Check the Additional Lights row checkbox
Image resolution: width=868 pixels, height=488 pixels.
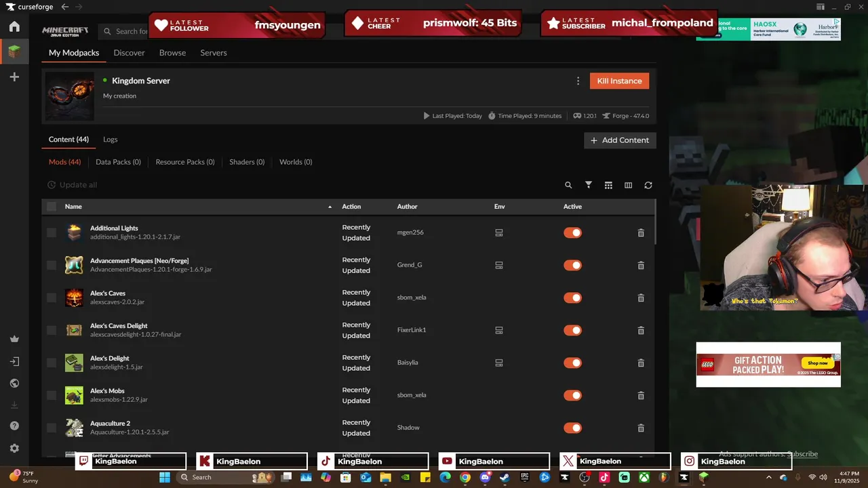click(52, 232)
